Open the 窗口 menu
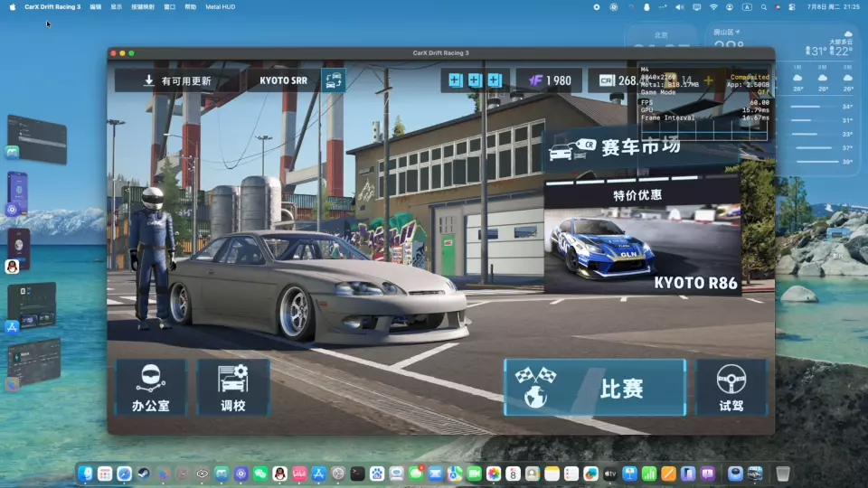The image size is (868, 488). 169,6
